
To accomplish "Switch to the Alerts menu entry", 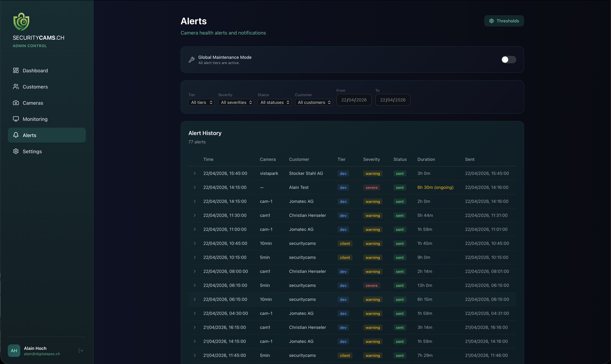I will [x=29, y=135].
